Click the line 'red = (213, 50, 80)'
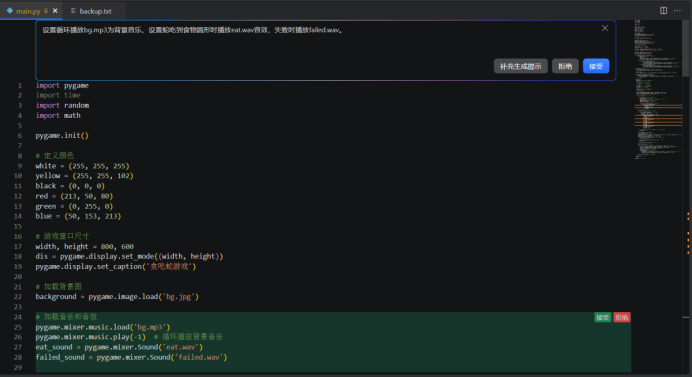Image resolution: width=692 pixels, height=377 pixels. (74, 196)
